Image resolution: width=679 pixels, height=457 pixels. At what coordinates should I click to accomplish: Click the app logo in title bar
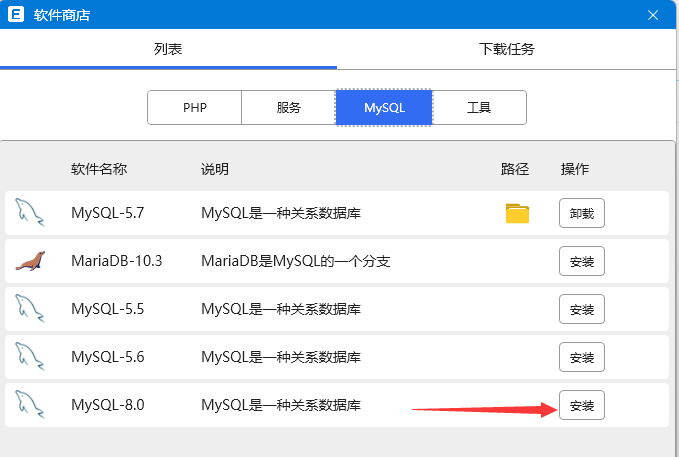coord(16,15)
